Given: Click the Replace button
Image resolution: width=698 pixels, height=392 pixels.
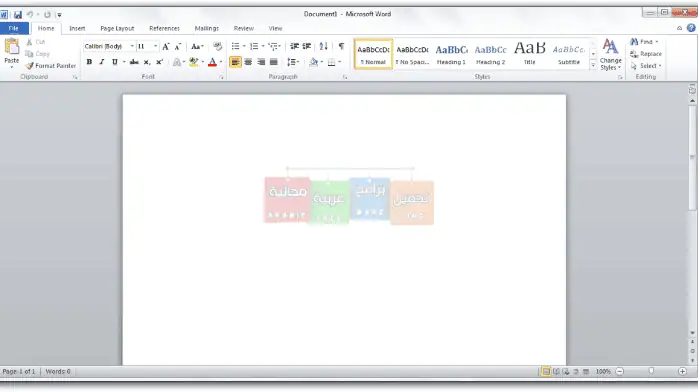Looking at the screenshot, I should pyautogui.click(x=646, y=54).
